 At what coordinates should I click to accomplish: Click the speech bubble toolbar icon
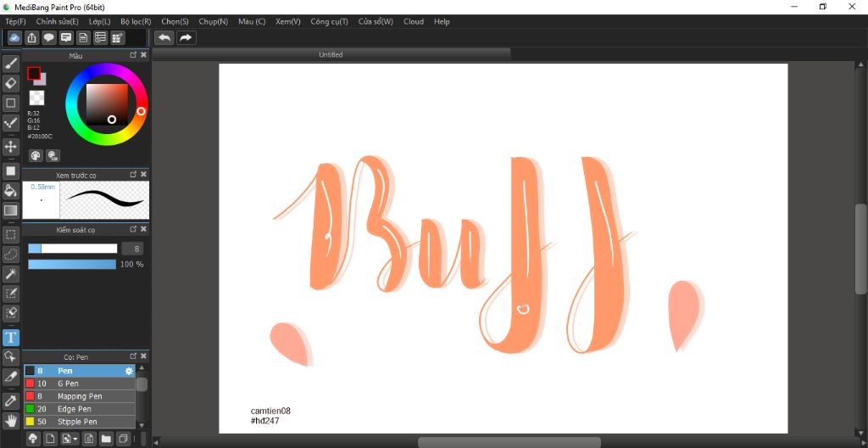click(x=49, y=37)
